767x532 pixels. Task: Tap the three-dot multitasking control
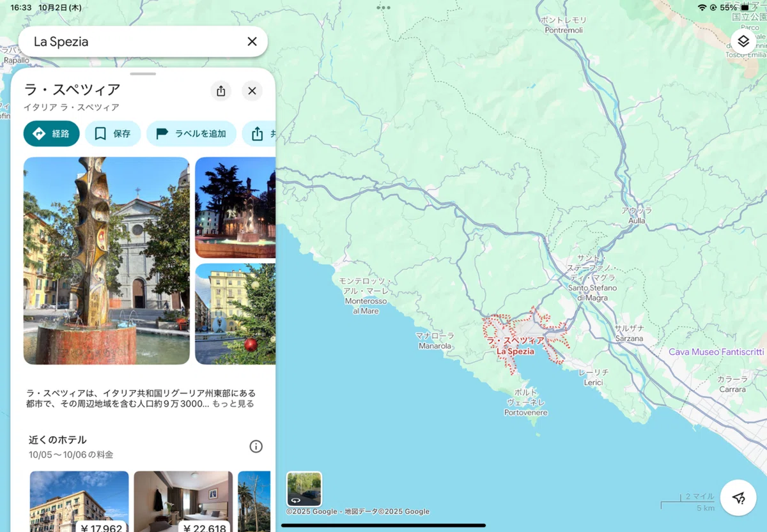383,8
